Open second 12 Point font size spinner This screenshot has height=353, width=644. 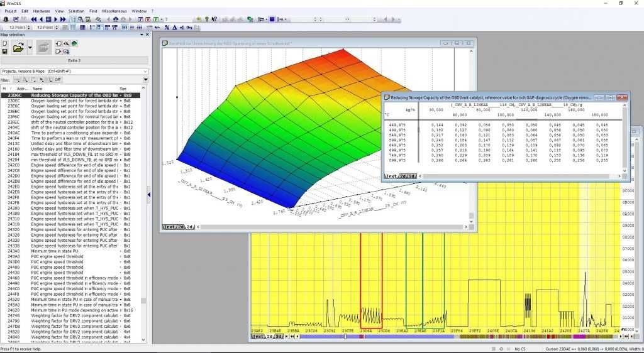56,28
